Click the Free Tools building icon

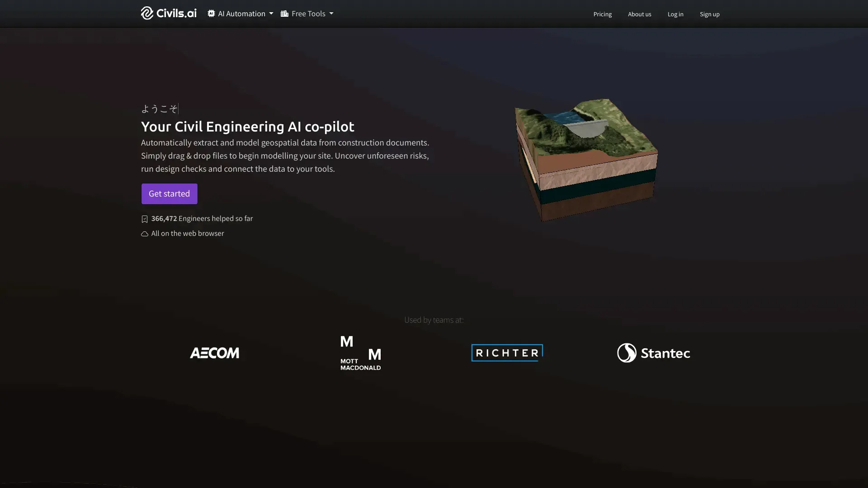(x=284, y=14)
